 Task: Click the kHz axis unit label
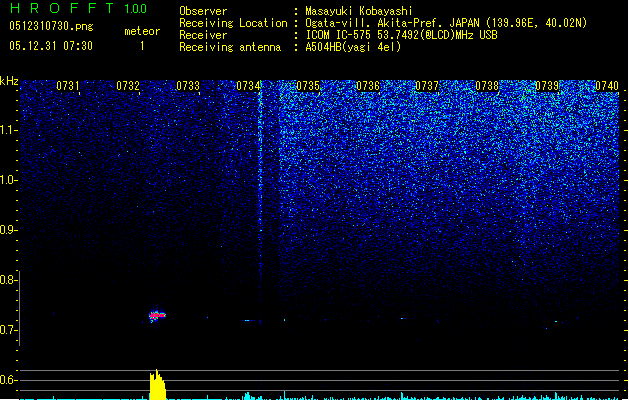tap(9, 81)
